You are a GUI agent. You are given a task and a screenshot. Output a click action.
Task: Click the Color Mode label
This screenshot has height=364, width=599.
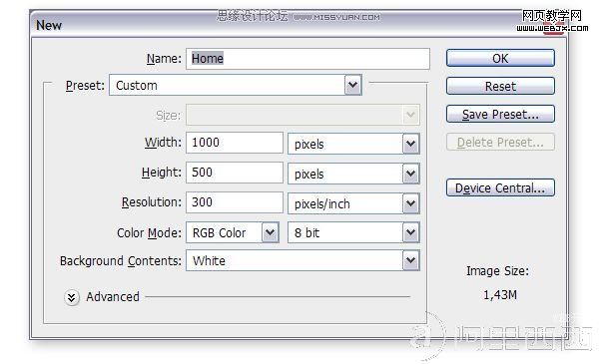149,232
